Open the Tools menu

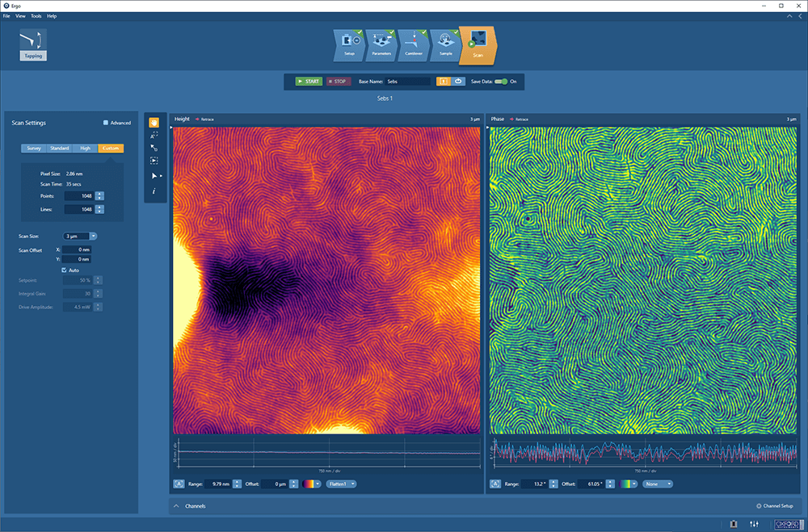35,15
